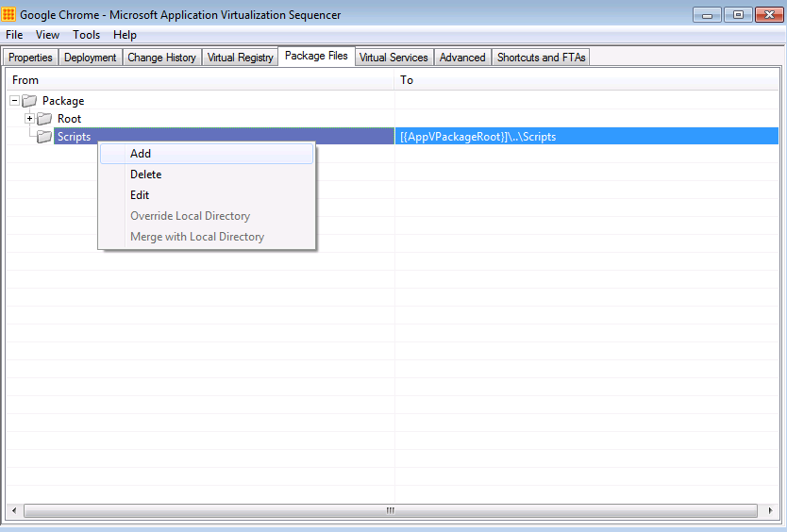Click the [{AppVPackageRoot}]\..\Scripts path cell
The height and width of the screenshot is (532, 787).
pyautogui.click(x=587, y=137)
